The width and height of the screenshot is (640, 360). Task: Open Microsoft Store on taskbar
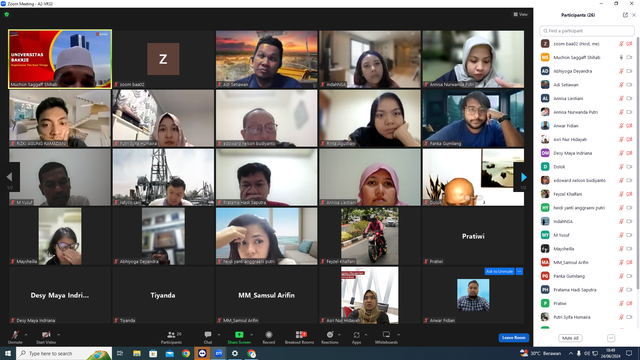[153, 353]
